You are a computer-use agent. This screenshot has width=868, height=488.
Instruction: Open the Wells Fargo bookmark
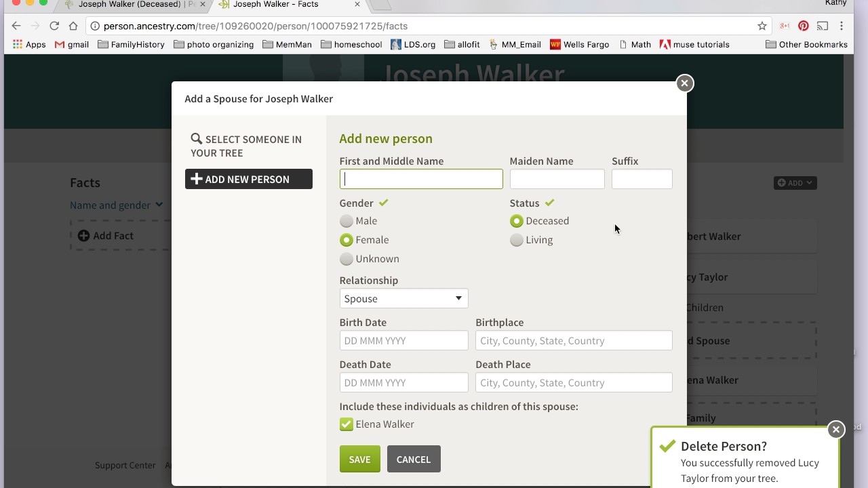[x=580, y=45]
